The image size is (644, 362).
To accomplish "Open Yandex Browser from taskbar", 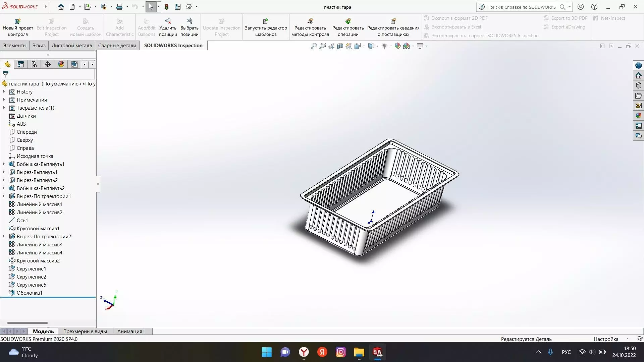I will pyautogui.click(x=304, y=352).
